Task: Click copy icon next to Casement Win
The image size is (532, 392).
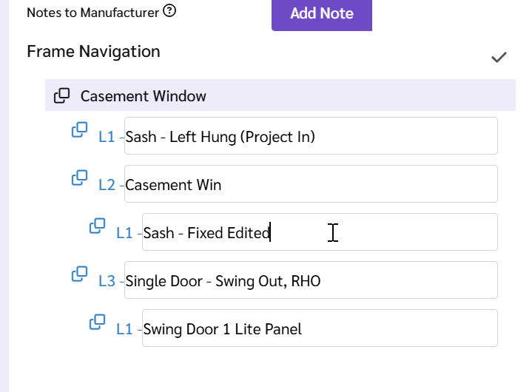Action: click(79, 178)
